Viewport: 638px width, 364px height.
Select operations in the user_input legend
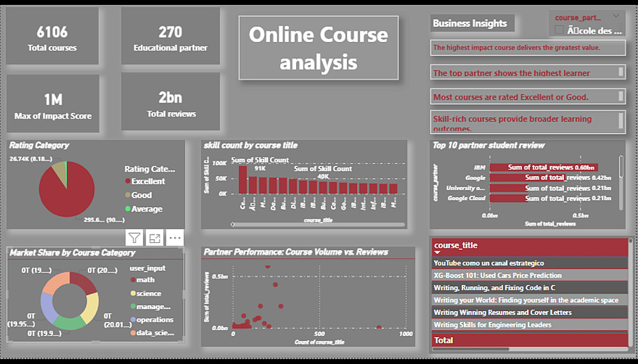[x=152, y=319]
